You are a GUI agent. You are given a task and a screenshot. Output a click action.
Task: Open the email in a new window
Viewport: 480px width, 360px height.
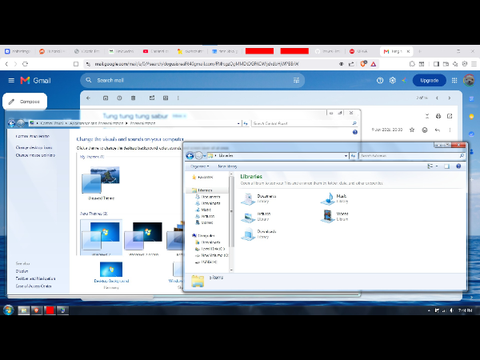[x=450, y=116]
